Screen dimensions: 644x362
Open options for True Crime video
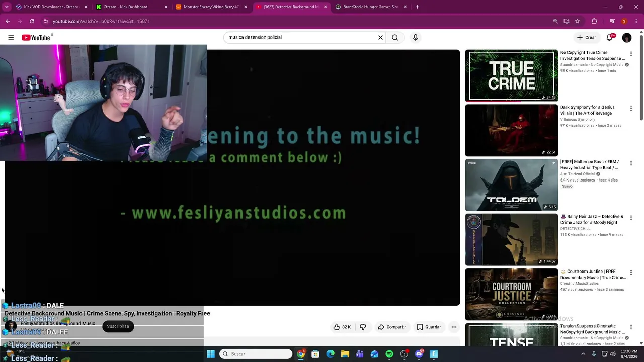click(631, 54)
